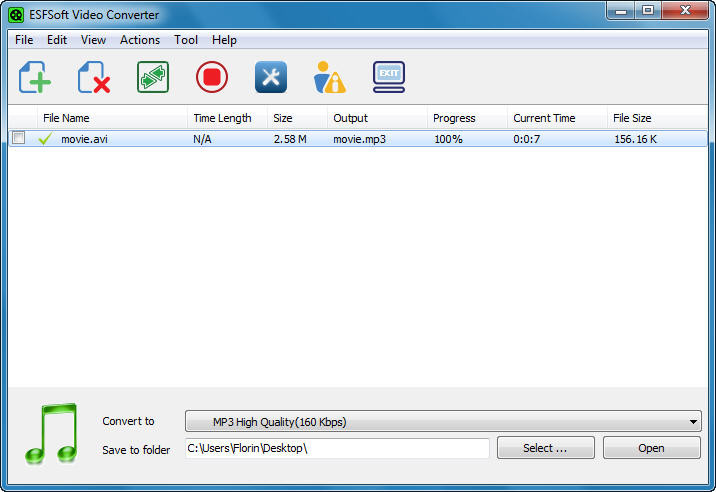Open the View menu
Screen dimensions: 716x492
93,40
